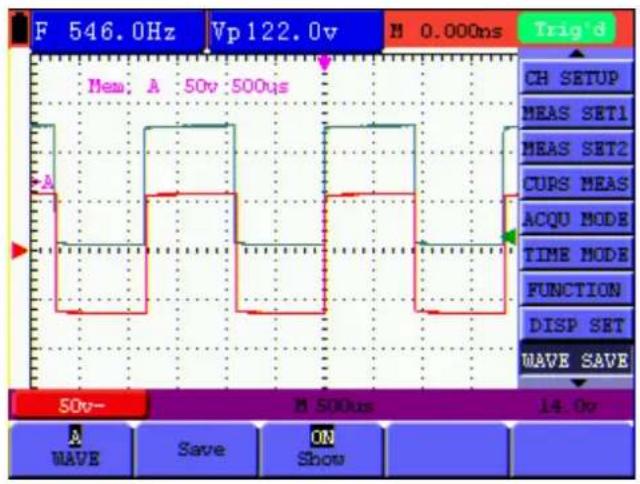The image size is (640, 484).
Task: Click the Save waveform button
Action: click(198, 449)
